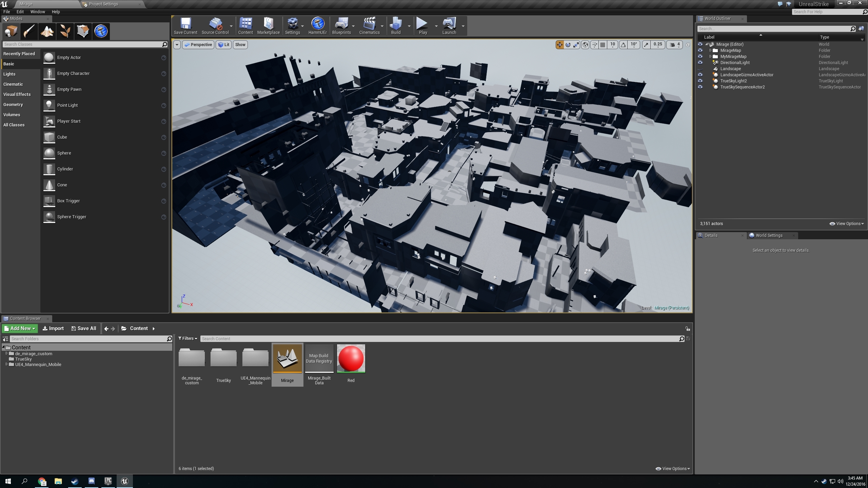The width and height of the screenshot is (868, 488).
Task: Expand the MirageMap folder in outliner
Action: point(710,50)
